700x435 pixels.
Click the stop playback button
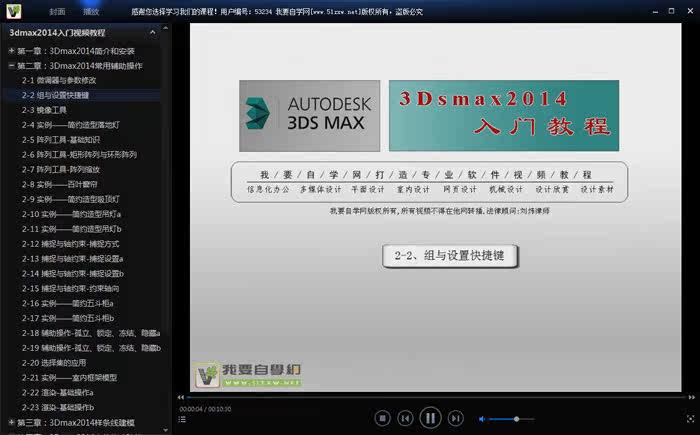click(x=382, y=418)
